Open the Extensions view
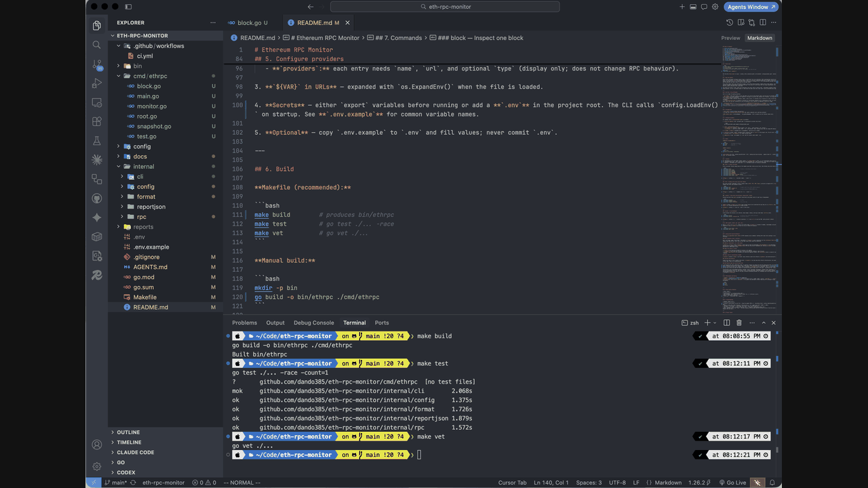The width and height of the screenshot is (868, 488). [97, 122]
